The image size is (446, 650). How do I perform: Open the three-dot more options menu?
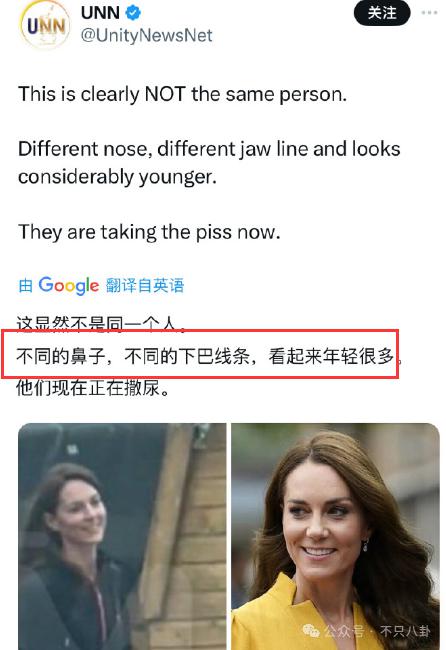tap(429, 13)
